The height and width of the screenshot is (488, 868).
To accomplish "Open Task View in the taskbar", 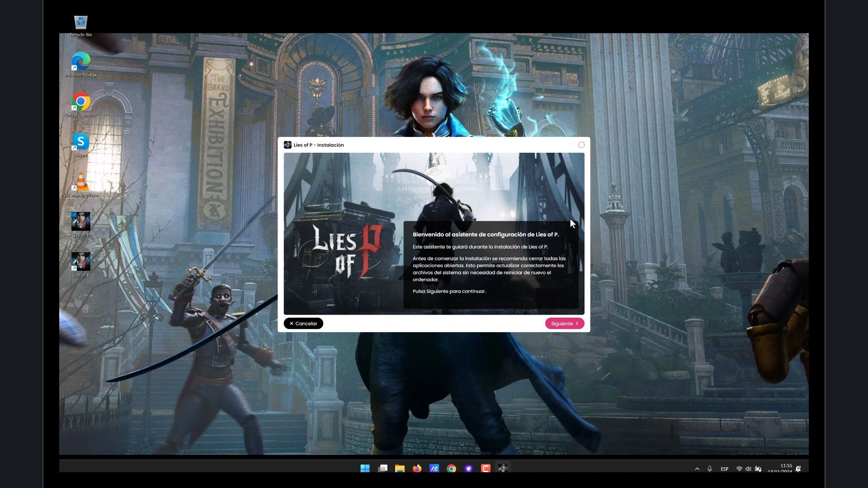I will coord(382,469).
